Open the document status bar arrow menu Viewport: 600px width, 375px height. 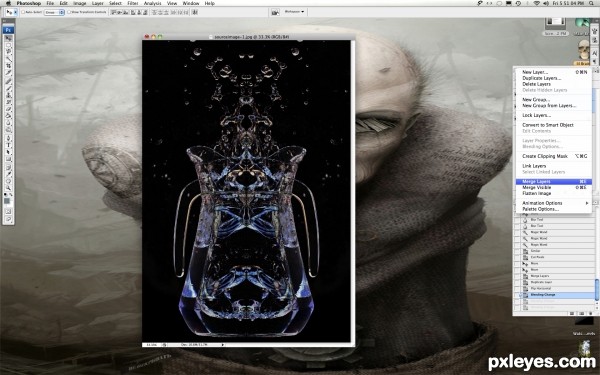[223, 345]
